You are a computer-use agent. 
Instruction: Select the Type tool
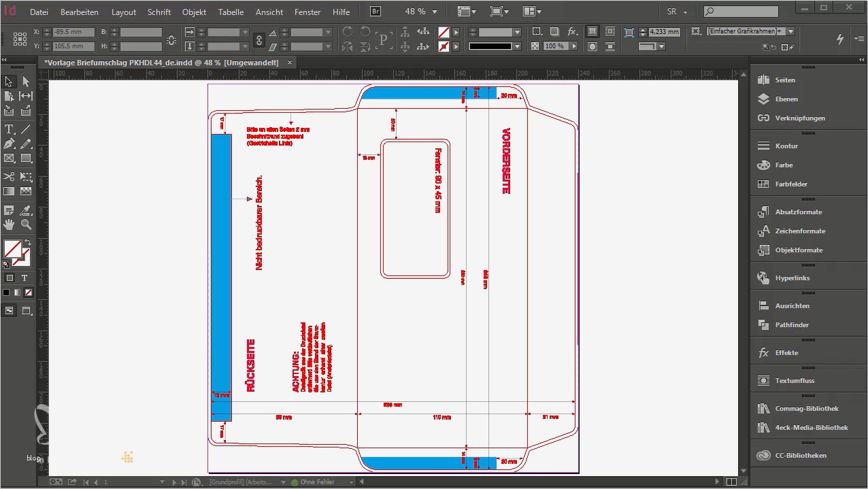[10, 128]
